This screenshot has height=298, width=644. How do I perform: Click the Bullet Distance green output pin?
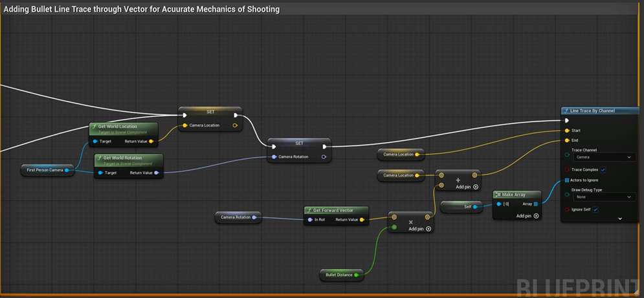coord(356,275)
